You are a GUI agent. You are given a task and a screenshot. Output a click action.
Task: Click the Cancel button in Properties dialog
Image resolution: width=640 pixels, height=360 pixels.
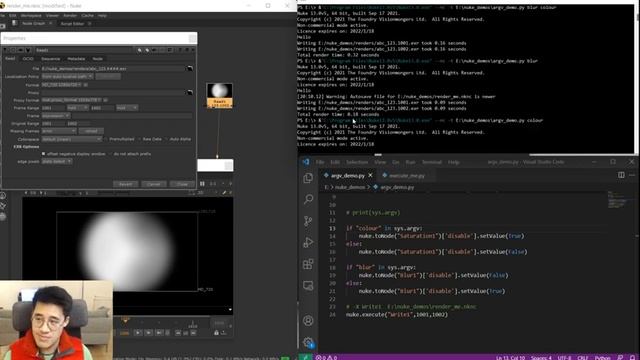[153, 184]
